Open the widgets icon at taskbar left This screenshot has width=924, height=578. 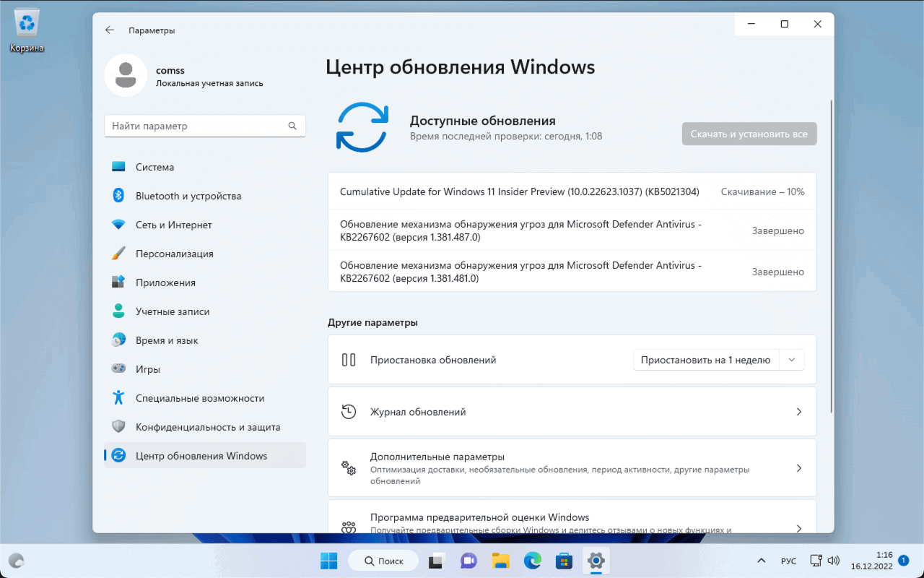point(16,561)
